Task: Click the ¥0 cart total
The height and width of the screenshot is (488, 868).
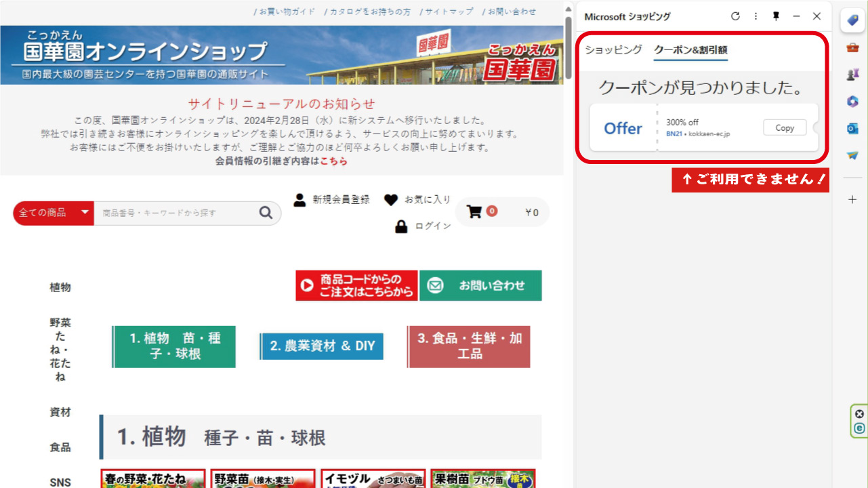Action: click(x=532, y=213)
